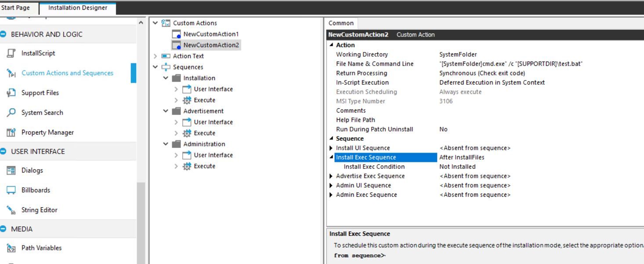This screenshot has width=644, height=264.
Task: Click Custom Actions and Sequences icon
Action: pos(11,73)
